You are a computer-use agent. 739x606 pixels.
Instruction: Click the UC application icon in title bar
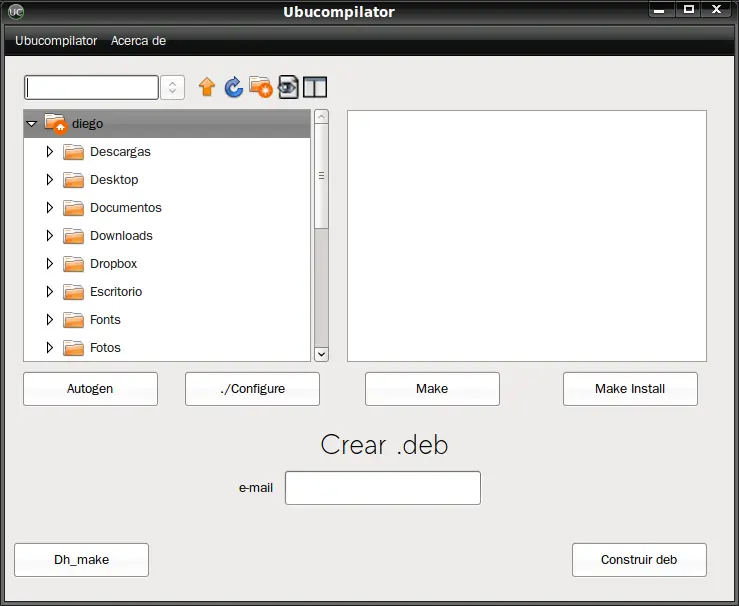[16, 11]
